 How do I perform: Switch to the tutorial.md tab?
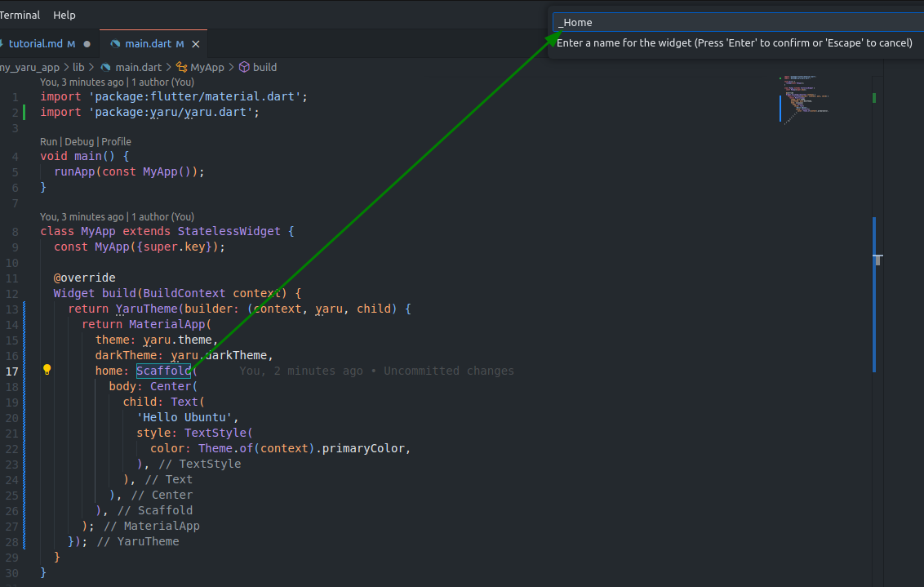[x=37, y=43]
